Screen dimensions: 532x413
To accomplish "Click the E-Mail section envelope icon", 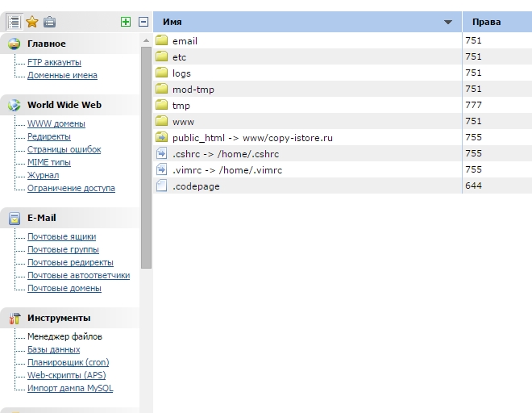I will pyautogui.click(x=15, y=219).
